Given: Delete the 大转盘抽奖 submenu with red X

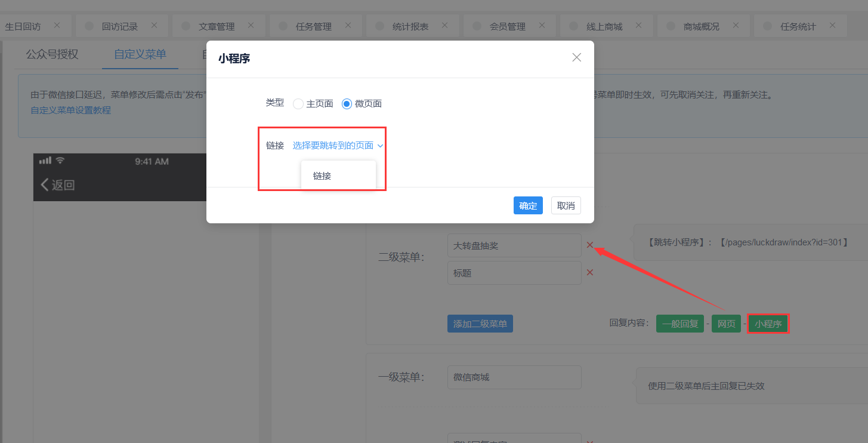Looking at the screenshot, I should click(x=590, y=245).
